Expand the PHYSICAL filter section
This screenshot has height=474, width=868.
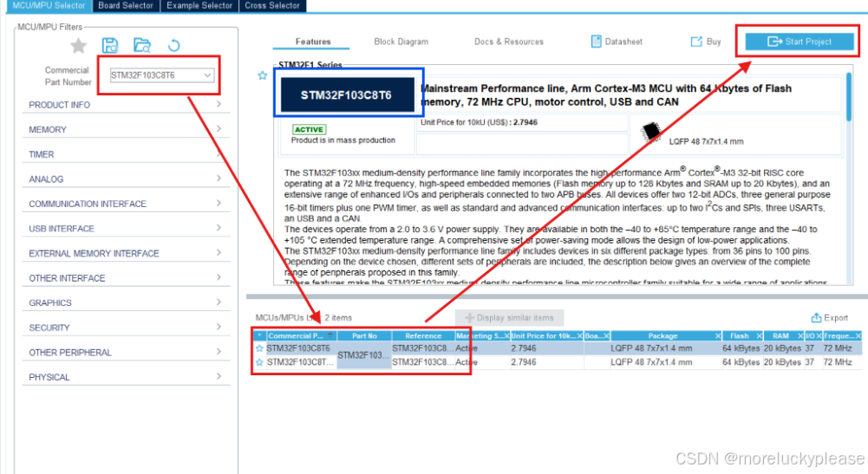click(126, 377)
